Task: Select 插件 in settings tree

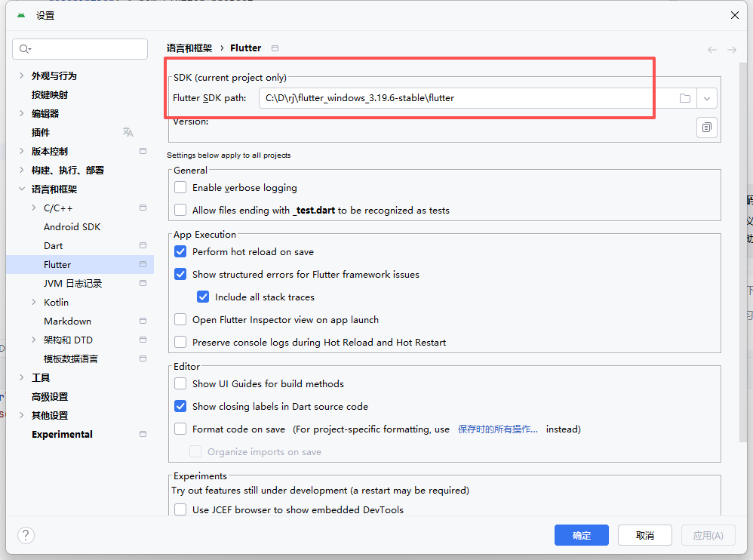Action: [x=41, y=133]
